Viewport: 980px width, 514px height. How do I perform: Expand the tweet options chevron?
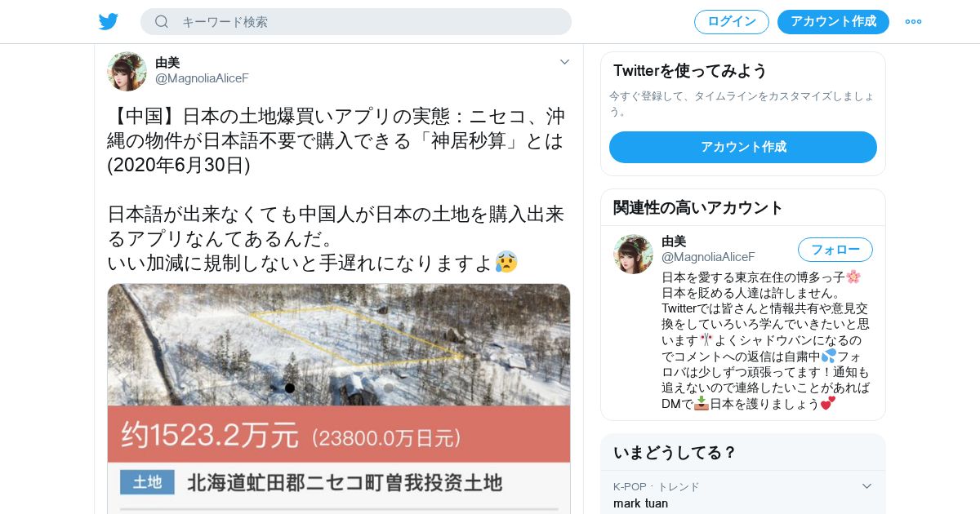[564, 62]
